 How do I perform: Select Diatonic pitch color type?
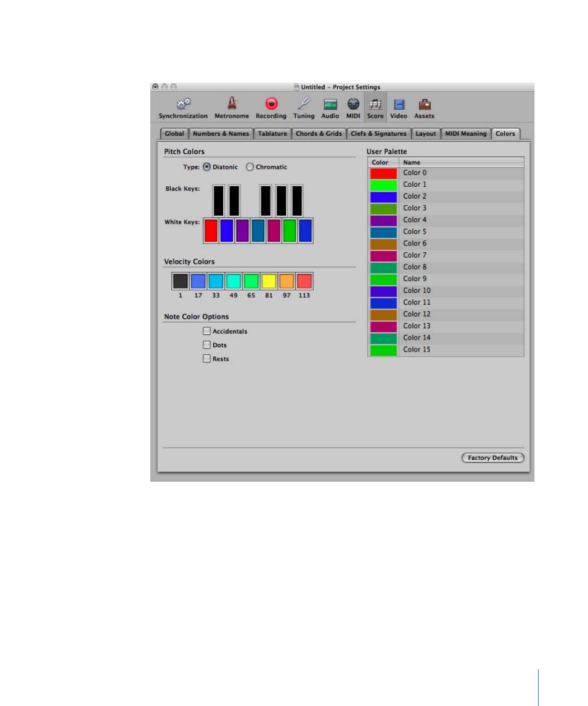[206, 166]
